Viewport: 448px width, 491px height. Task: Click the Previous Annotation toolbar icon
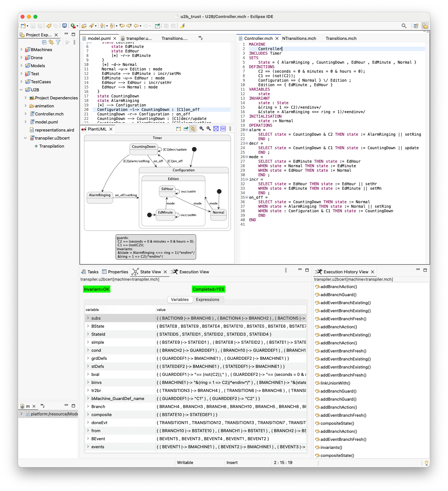point(112,26)
